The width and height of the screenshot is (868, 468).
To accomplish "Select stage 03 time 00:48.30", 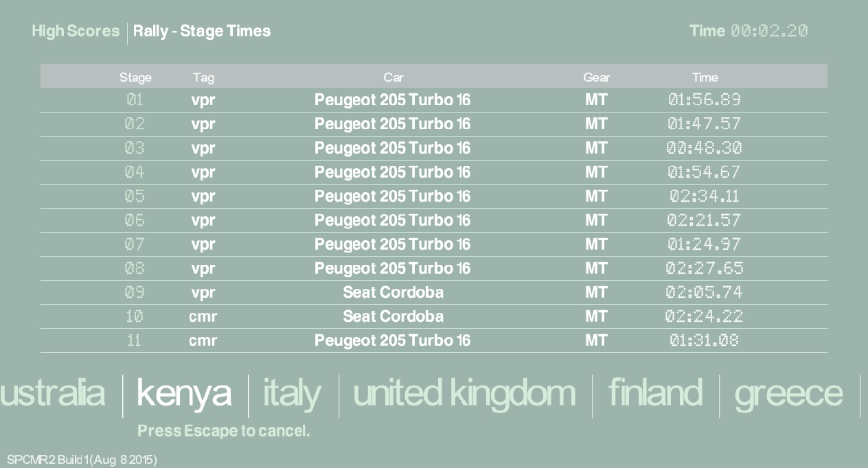I will (705, 148).
